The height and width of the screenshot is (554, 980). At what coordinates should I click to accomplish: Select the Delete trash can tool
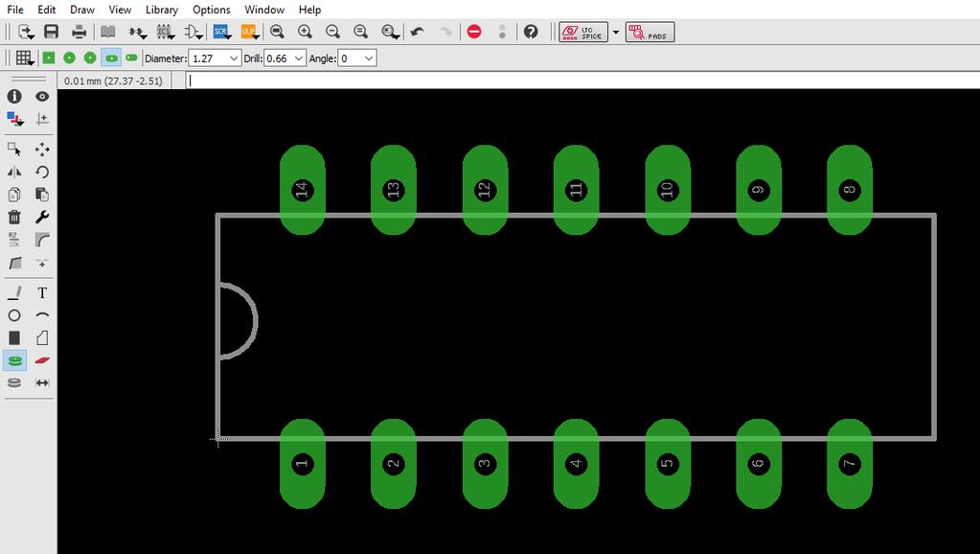pyautogui.click(x=14, y=217)
